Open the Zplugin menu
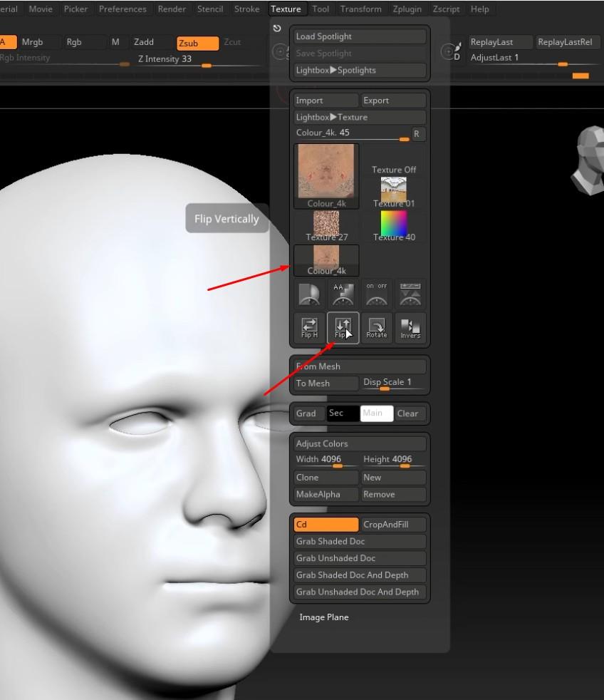 (x=407, y=9)
